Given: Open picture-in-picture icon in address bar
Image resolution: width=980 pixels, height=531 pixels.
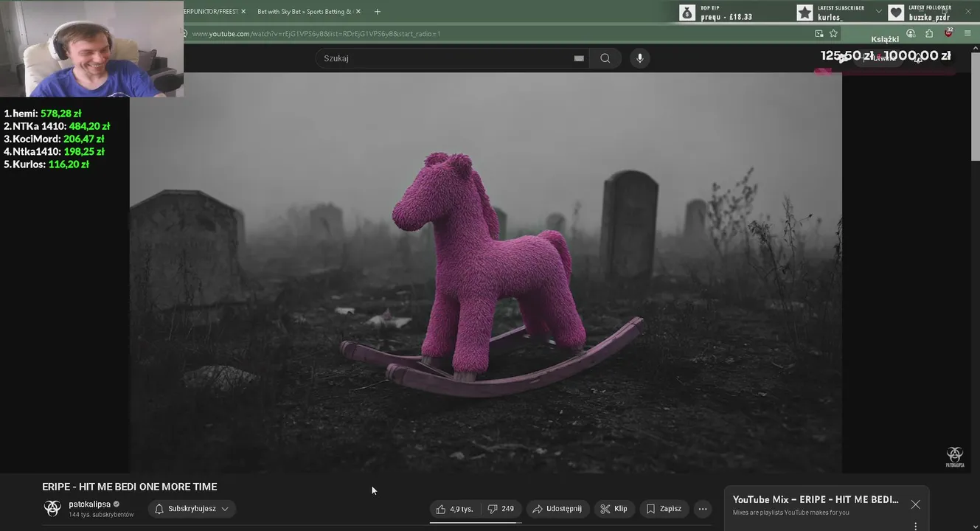Looking at the screenshot, I should [819, 33].
